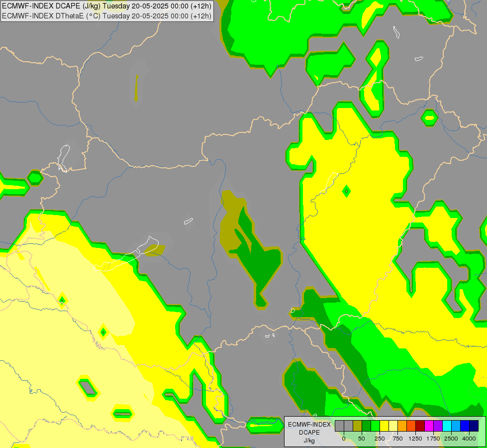Click the olive swatch in the DCAPE legend
Screen dimensions: 487x448
click(x=357, y=426)
